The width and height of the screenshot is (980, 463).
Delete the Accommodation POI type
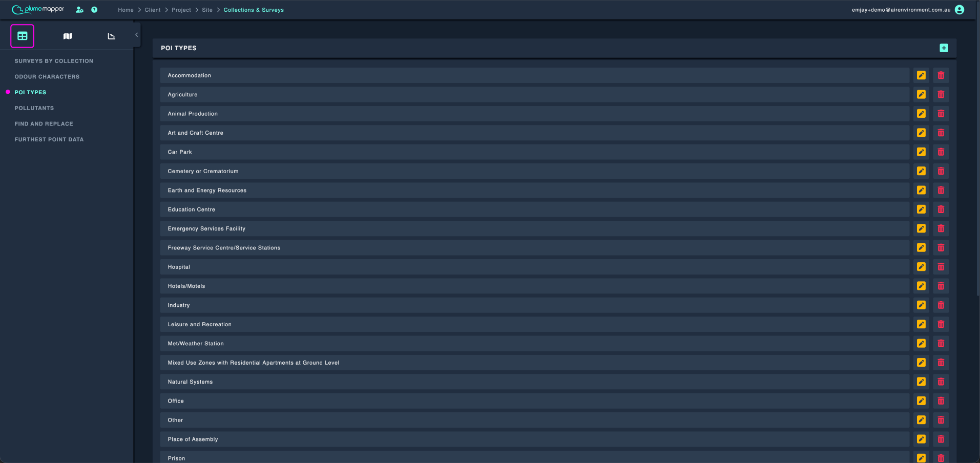[x=941, y=75]
